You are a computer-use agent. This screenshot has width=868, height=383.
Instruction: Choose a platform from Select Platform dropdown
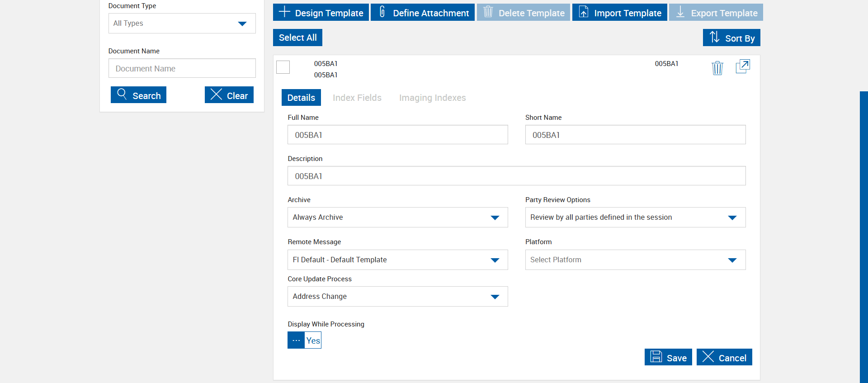click(635, 260)
